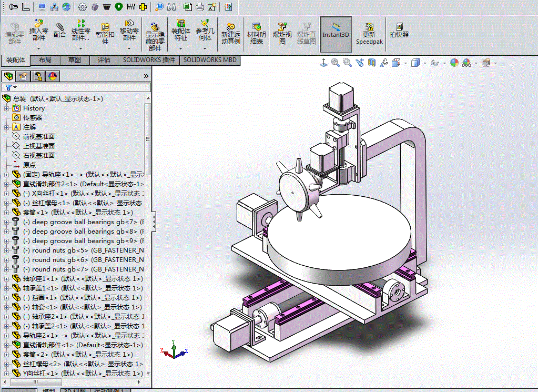Click the feature tree vertical scrollbar

pos(148,139)
